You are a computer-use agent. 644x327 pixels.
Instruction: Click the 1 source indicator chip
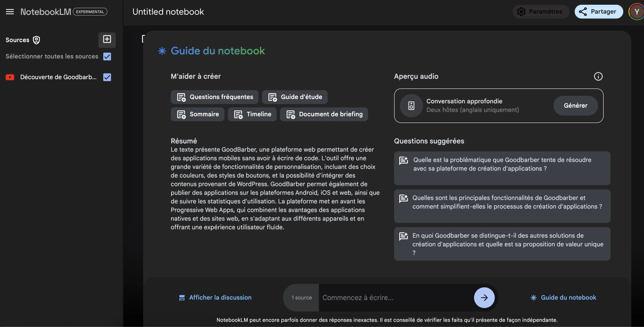302,298
